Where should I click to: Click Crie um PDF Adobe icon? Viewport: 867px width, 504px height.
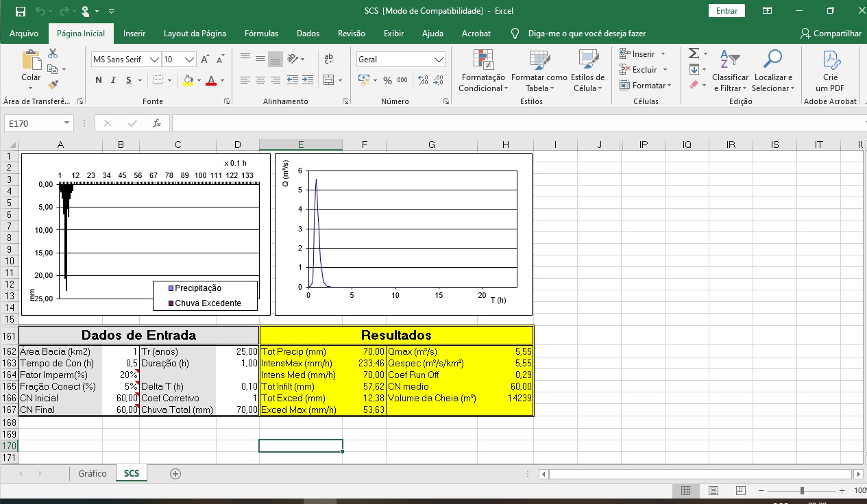830,73
